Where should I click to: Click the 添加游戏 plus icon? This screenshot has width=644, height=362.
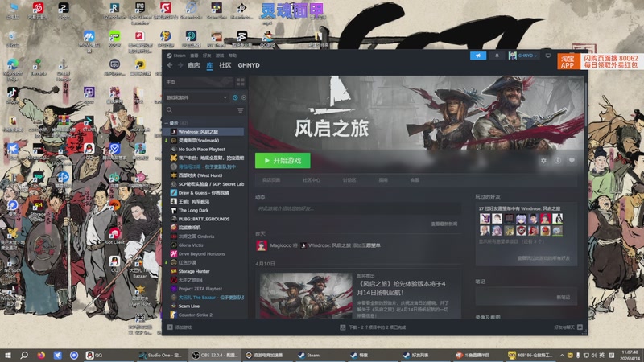click(x=170, y=327)
